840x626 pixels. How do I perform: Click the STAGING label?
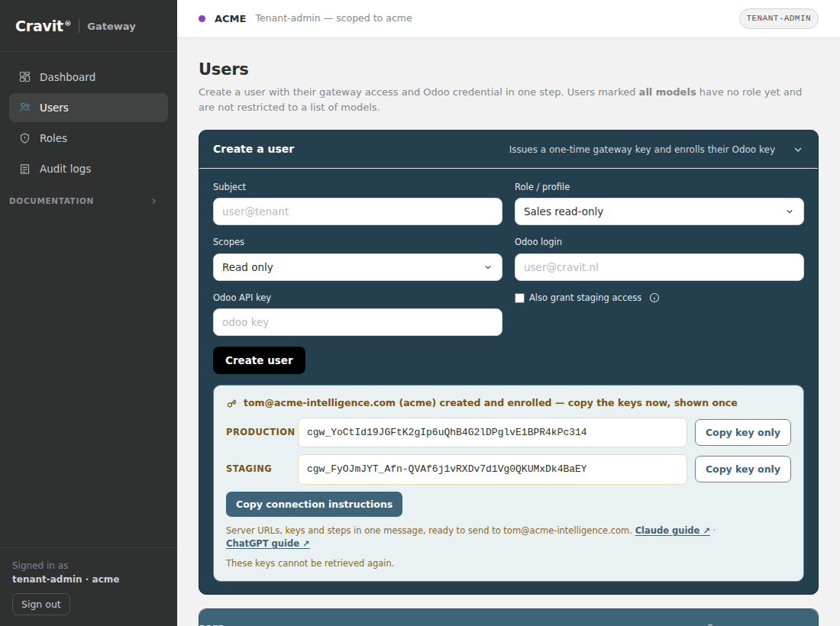click(x=249, y=469)
